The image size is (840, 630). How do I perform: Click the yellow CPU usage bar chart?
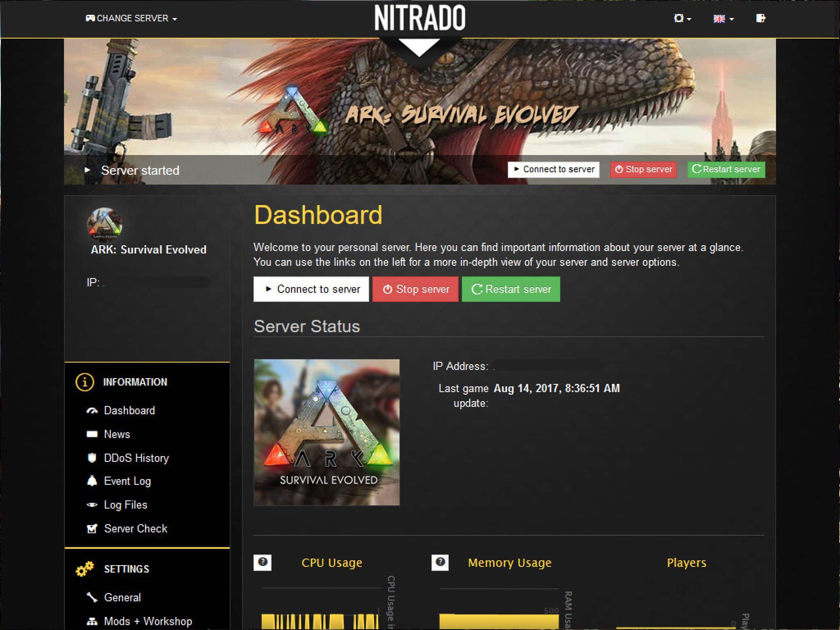(320, 621)
